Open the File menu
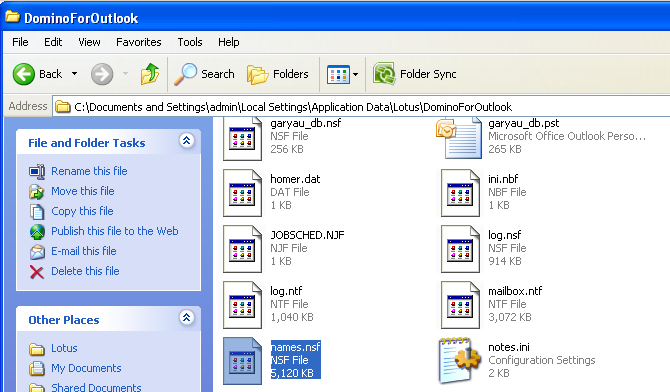 20,42
